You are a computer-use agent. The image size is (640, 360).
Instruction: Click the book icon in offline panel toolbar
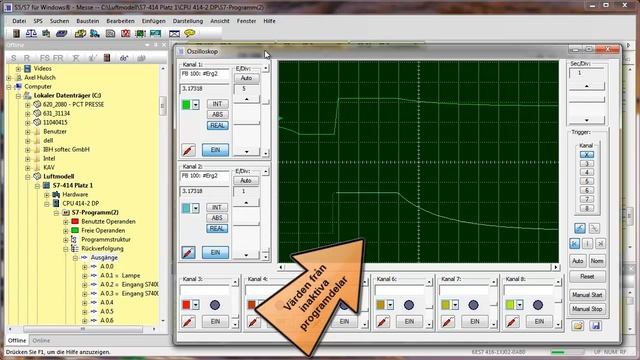[x=107, y=58]
